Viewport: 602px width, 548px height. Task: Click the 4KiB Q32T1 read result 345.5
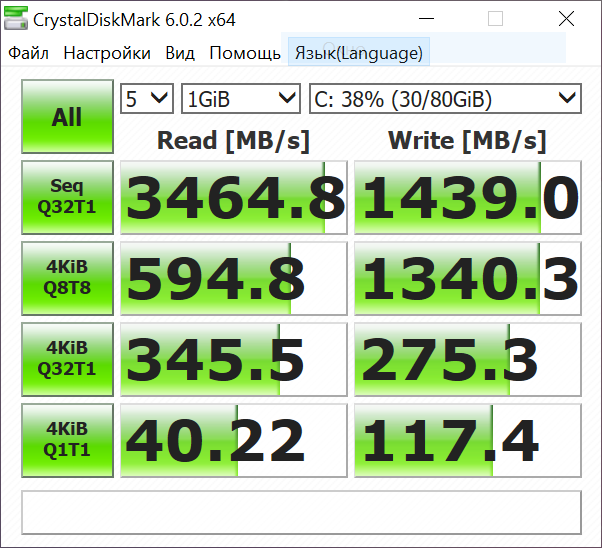[x=234, y=359]
